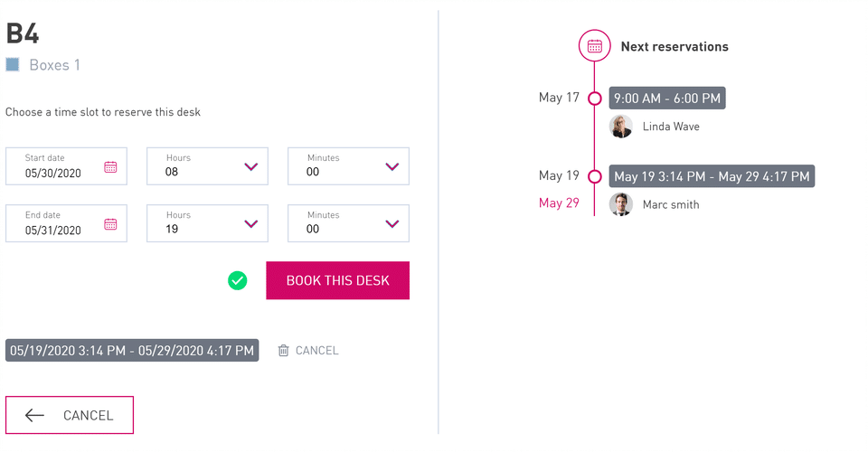Screen dimensions: 868x452
Task: Open the end Minutes dropdown
Action: (392, 224)
